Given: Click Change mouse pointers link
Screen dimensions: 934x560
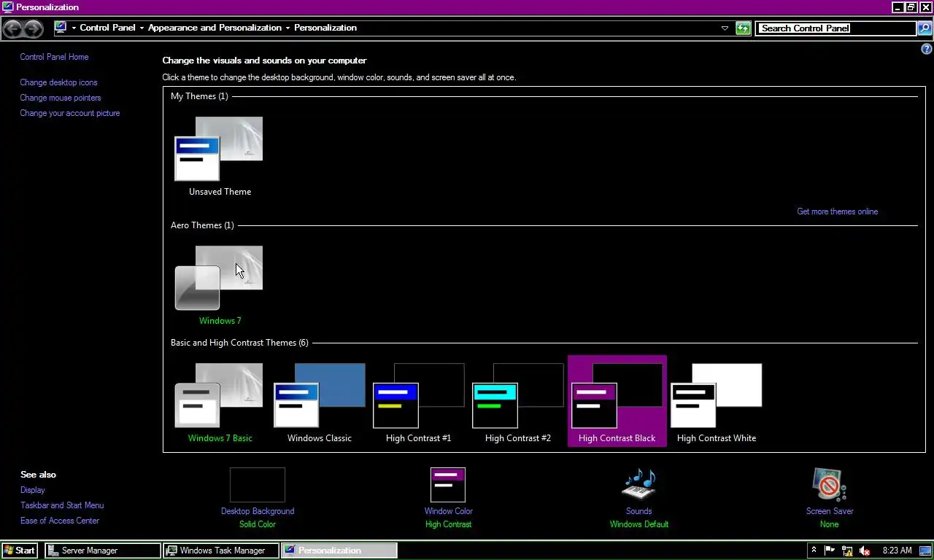Looking at the screenshot, I should click(61, 98).
